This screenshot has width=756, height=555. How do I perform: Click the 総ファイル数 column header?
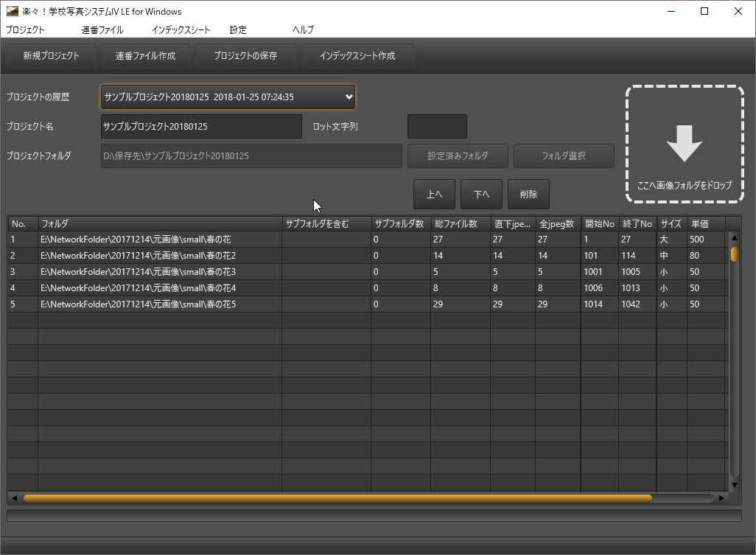point(461,224)
